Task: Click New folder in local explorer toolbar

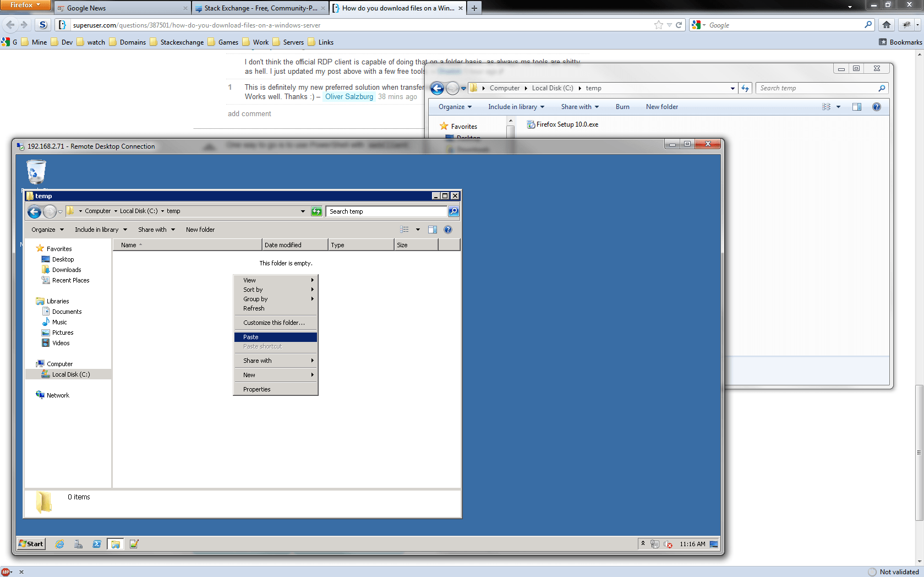Action: [x=662, y=107]
